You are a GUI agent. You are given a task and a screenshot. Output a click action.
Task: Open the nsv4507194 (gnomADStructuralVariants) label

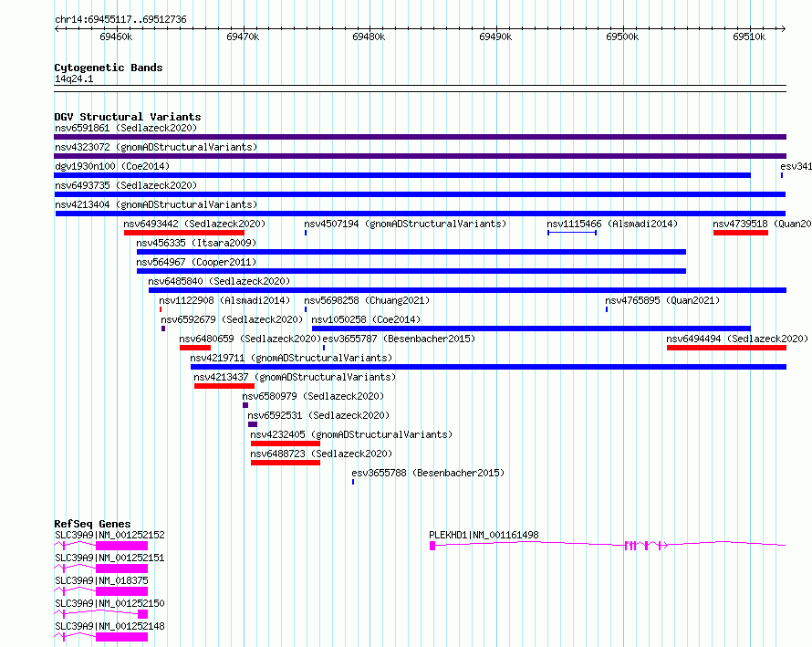pyautogui.click(x=405, y=224)
